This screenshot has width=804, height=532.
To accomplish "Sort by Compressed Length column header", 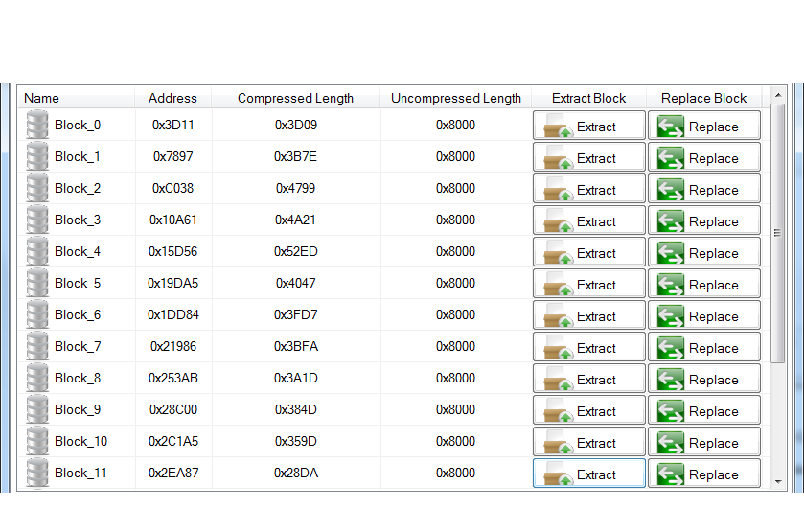I will (x=295, y=98).
